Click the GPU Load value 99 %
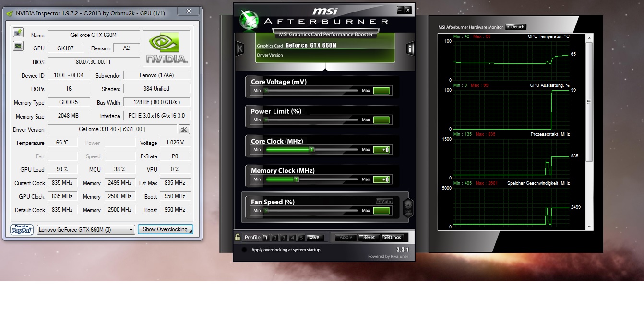 tap(62, 169)
